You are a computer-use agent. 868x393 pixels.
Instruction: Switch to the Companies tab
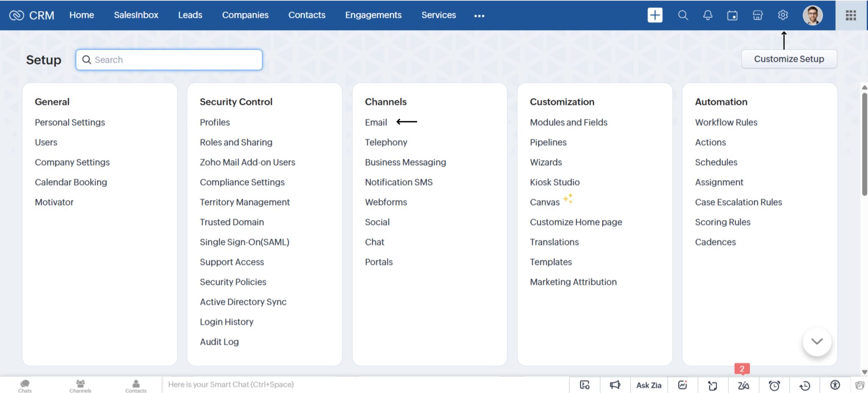point(245,15)
